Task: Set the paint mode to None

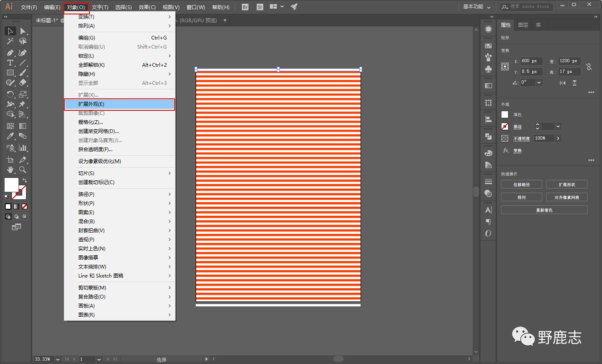Action: [x=25, y=206]
